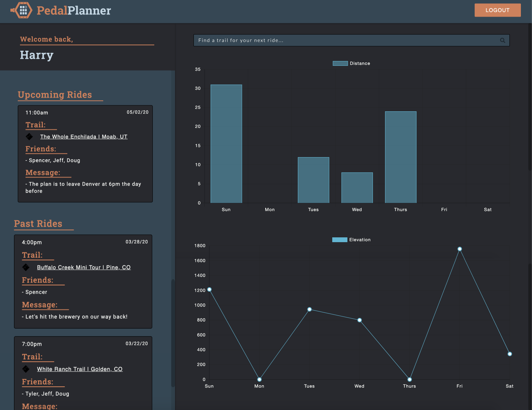Click the Saturday elevation data point

510,354
